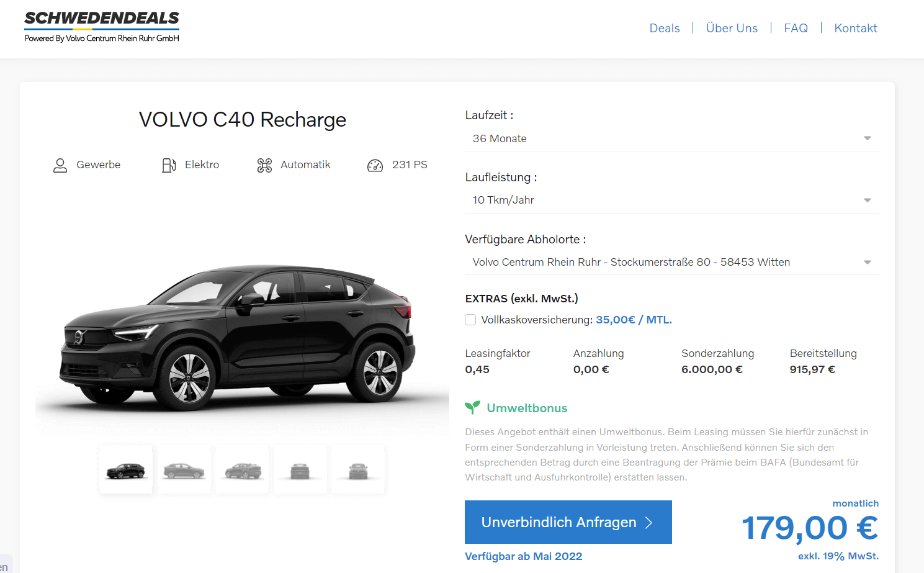
Task: Click the Elektro fuel pump icon
Action: tap(169, 165)
